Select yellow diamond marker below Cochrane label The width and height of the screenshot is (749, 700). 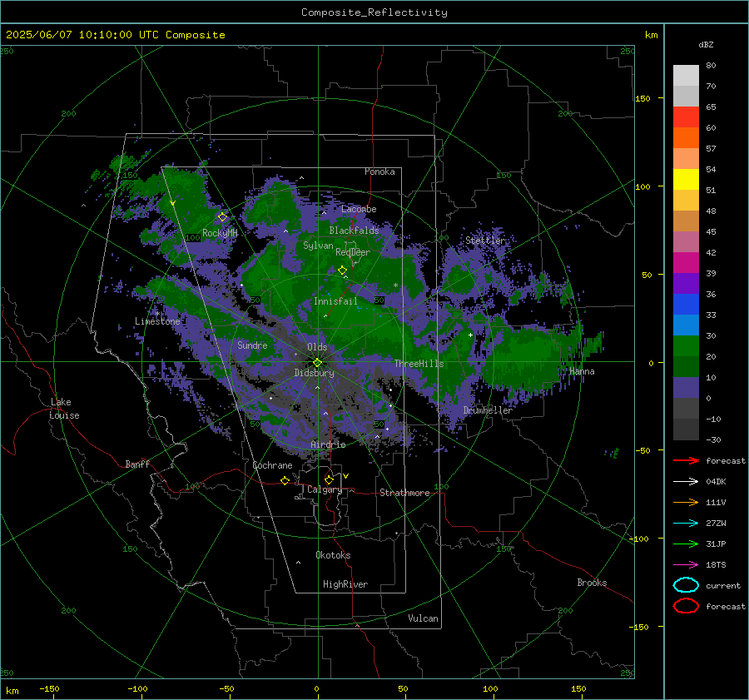click(285, 481)
